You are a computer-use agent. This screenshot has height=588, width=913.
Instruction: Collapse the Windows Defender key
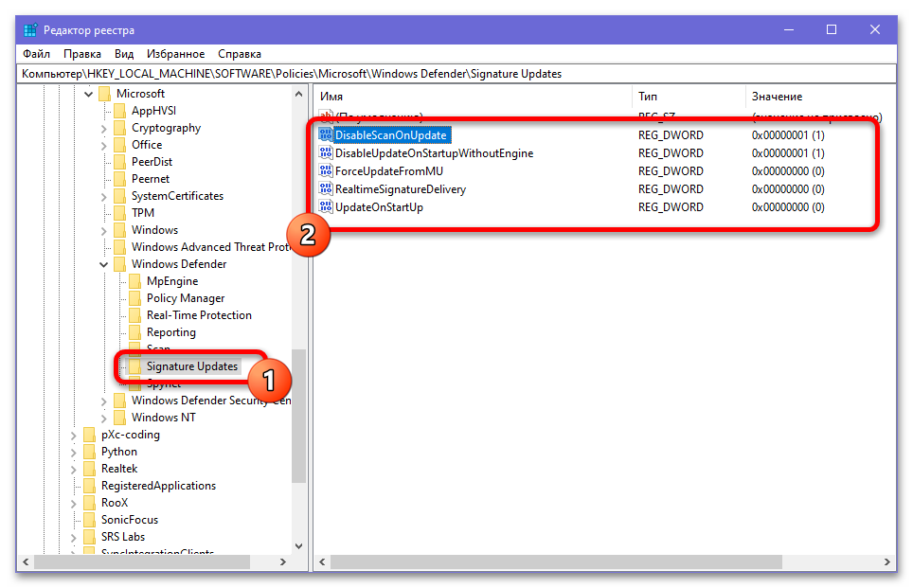point(103,264)
